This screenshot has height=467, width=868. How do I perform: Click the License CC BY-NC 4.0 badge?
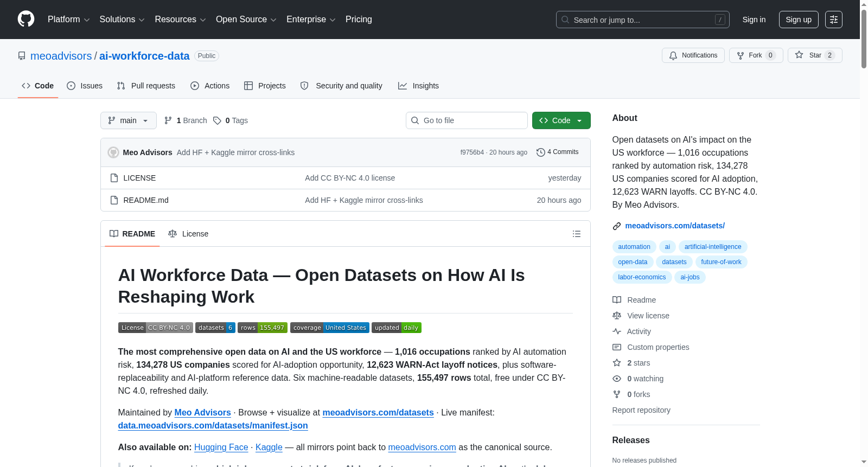[156, 328]
